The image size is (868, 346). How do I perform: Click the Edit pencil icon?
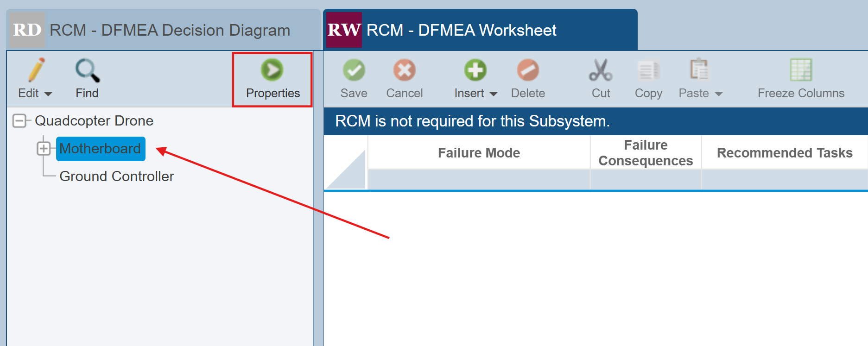[36, 70]
